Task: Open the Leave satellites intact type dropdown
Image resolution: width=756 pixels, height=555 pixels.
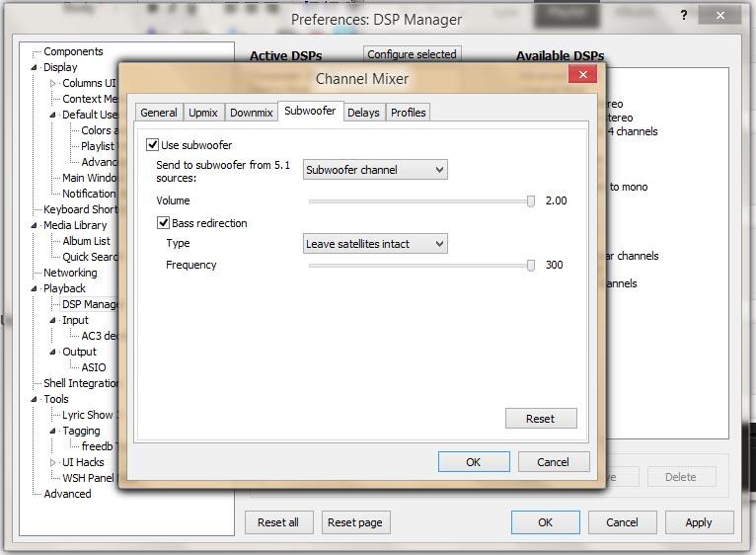Action: [375, 244]
